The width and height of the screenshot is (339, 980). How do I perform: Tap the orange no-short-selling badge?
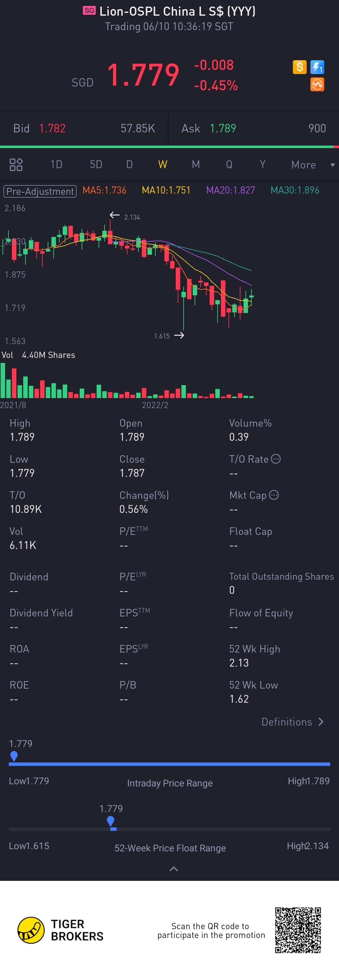pos(317,84)
